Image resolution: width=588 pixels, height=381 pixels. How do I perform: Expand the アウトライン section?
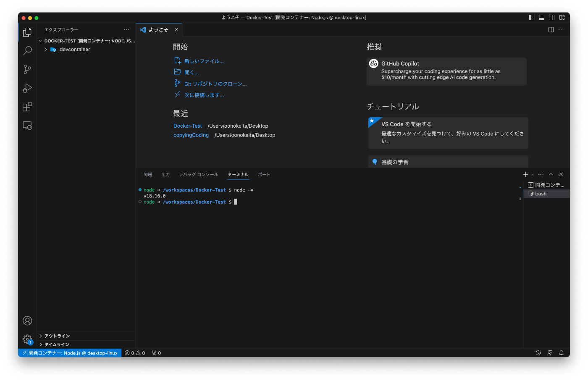[x=86, y=336]
